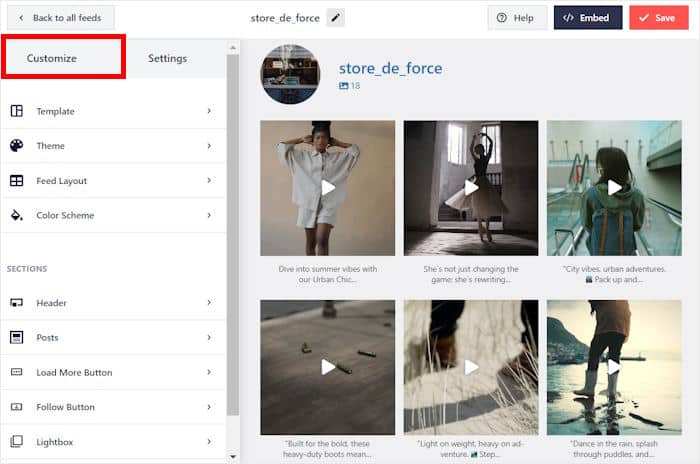
Task: Switch to the Settings tab
Action: pyautogui.click(x=167, y=58)
